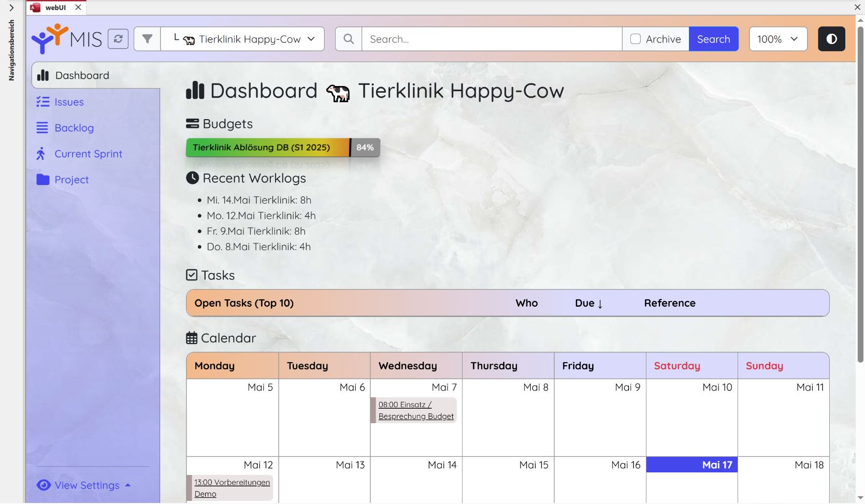865x504 pixels.
Task: Toggle dark mode contrast button
Action: [x=831, y=39]
